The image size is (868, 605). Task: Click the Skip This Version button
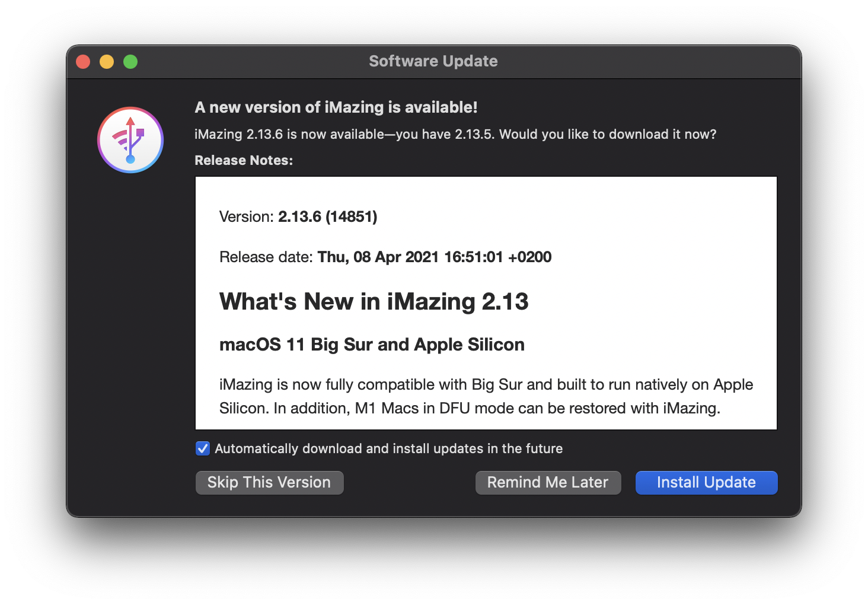click(269, 483)
